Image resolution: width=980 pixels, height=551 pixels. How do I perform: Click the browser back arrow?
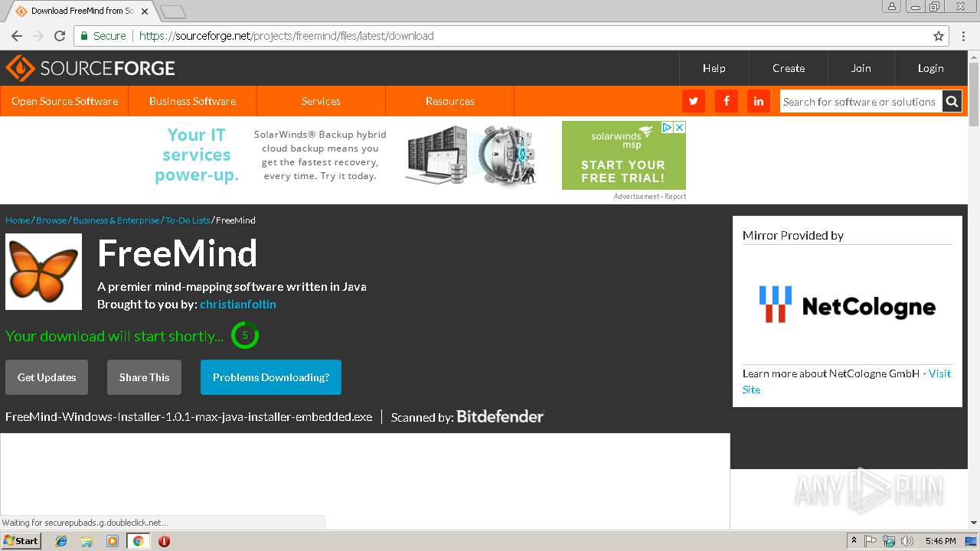(17, 36)
